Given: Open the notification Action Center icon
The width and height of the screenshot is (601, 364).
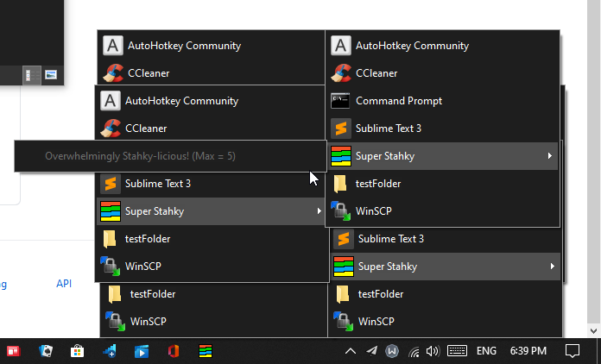Looking at the screenshot, I should pos(573,351).
